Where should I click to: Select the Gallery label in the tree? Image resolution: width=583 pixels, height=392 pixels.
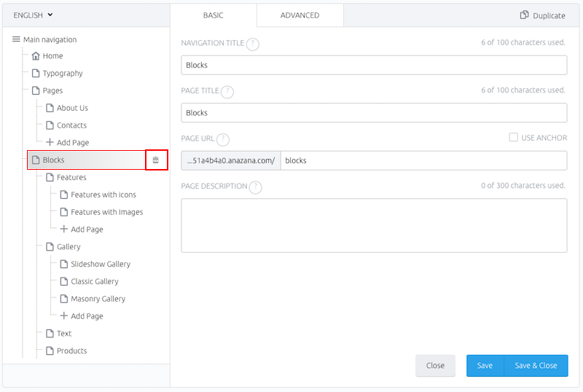pos(69,247)
